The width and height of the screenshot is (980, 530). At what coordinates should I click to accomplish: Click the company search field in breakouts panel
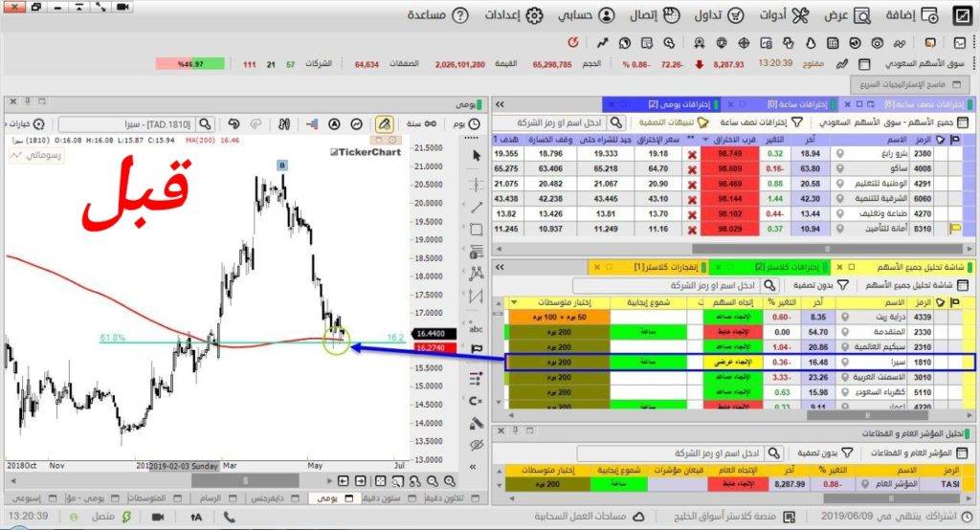pyautogui.click(x=551, y=122)
